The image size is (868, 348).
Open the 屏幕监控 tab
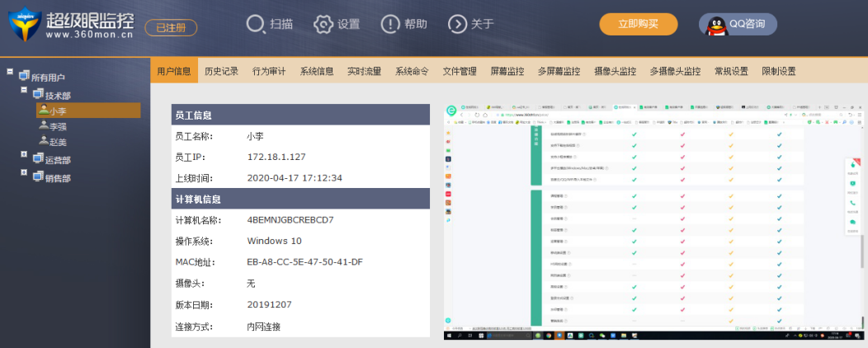(x=507, y=71)
